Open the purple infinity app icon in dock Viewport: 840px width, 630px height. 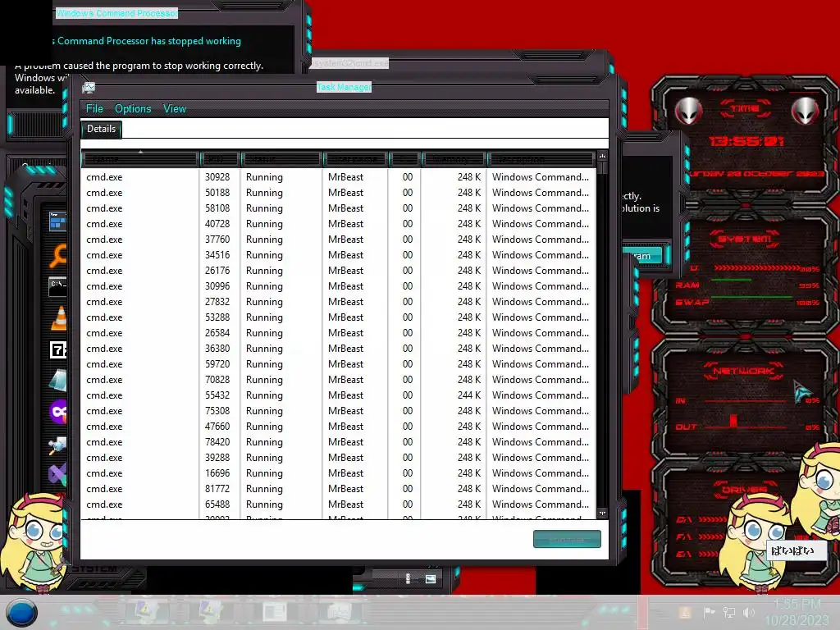coord(58,412)
